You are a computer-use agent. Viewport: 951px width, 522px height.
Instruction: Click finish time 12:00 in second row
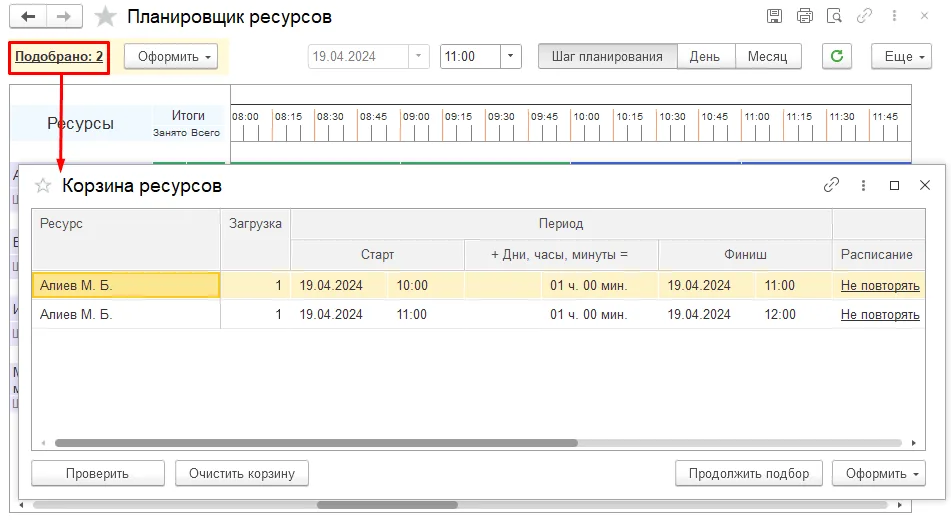780,315
